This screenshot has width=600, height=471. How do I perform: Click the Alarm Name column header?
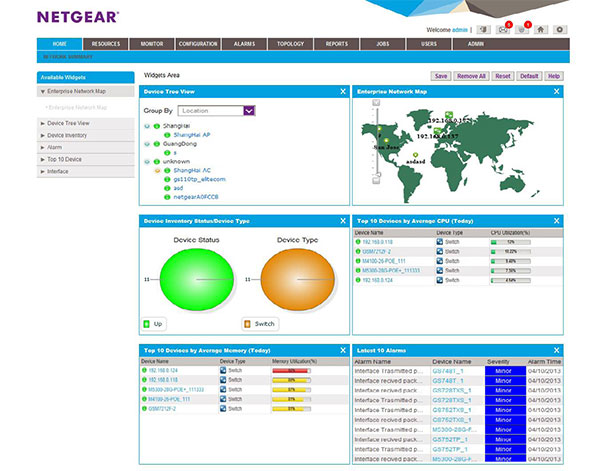click(x=373, y=361)
